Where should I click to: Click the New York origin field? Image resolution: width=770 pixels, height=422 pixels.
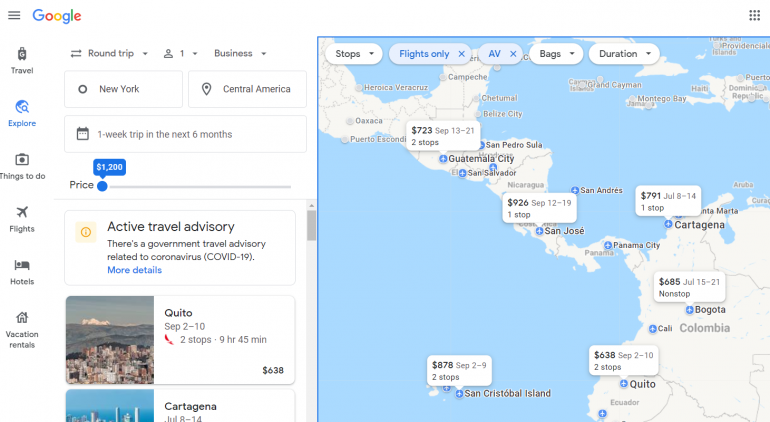(x=123, y=89)
